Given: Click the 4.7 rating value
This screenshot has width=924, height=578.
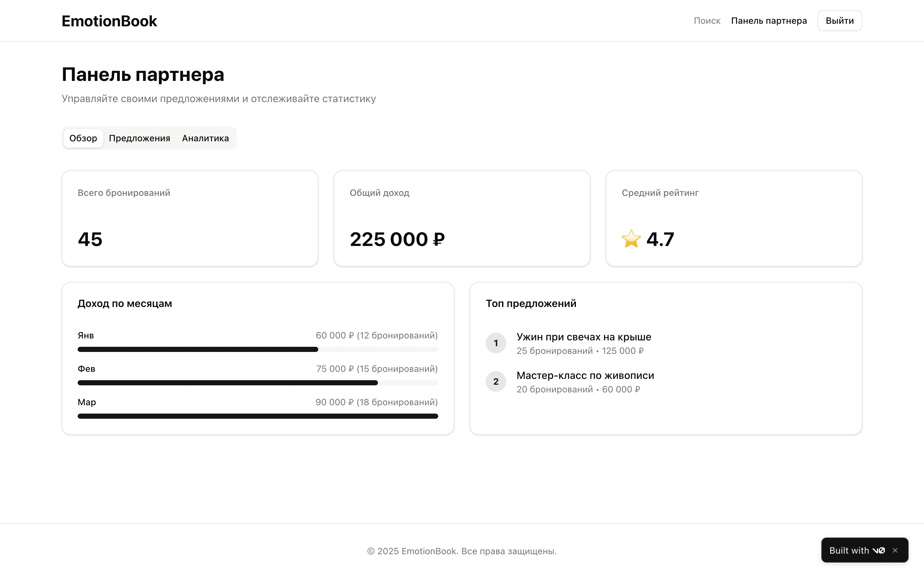Looking at the screenshot, I should click(x=660, y=239).
